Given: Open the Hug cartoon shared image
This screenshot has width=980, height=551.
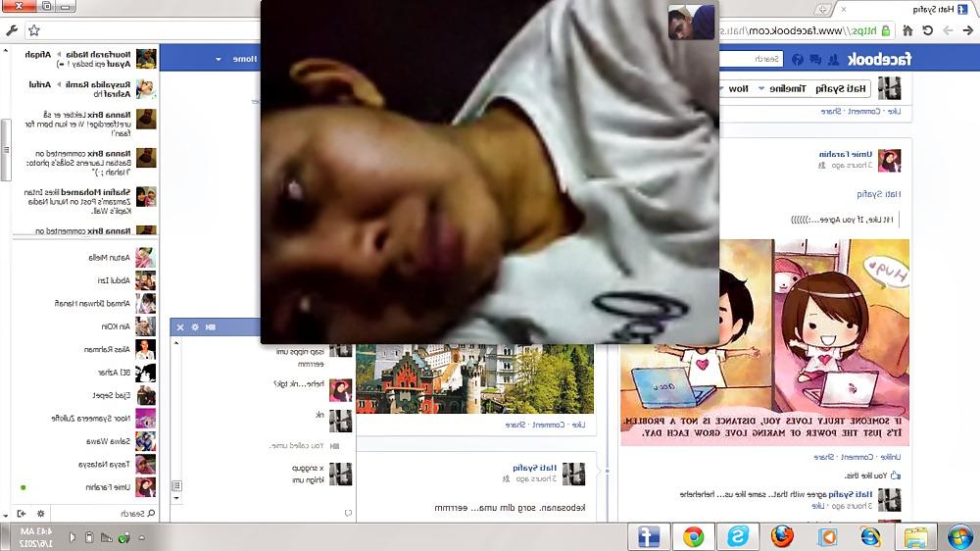Looking at the screenshot, I should [764, 342].
